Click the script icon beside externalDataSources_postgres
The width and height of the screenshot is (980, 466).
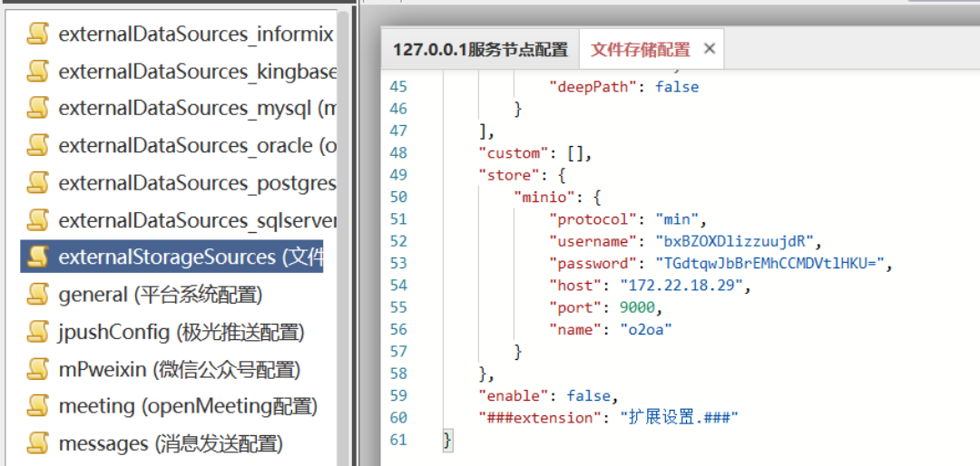tap(38, 182)
